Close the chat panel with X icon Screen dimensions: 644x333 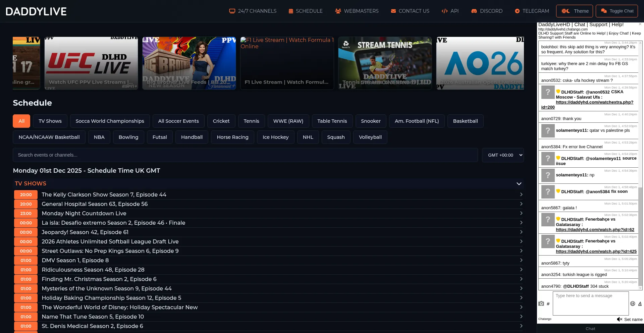tap(640, 24)
